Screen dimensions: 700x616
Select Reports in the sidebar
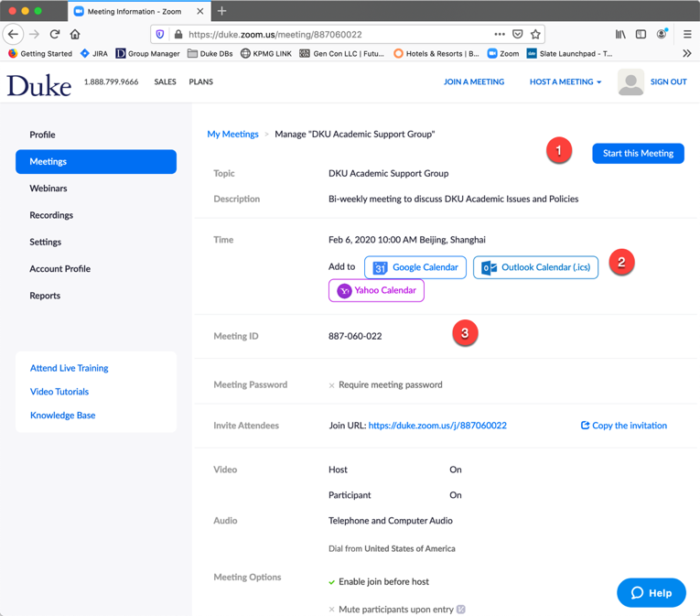45,296
